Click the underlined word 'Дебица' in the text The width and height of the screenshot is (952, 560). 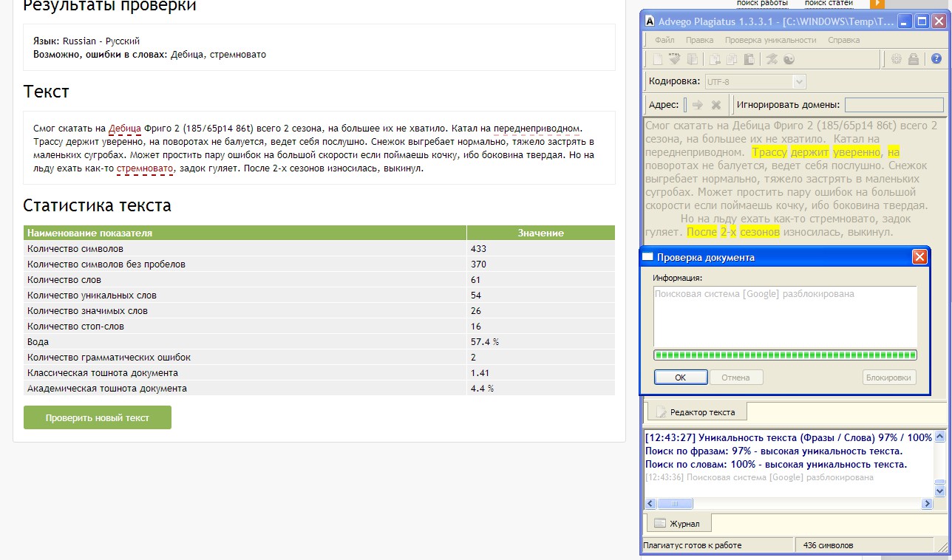coord(125,128)
